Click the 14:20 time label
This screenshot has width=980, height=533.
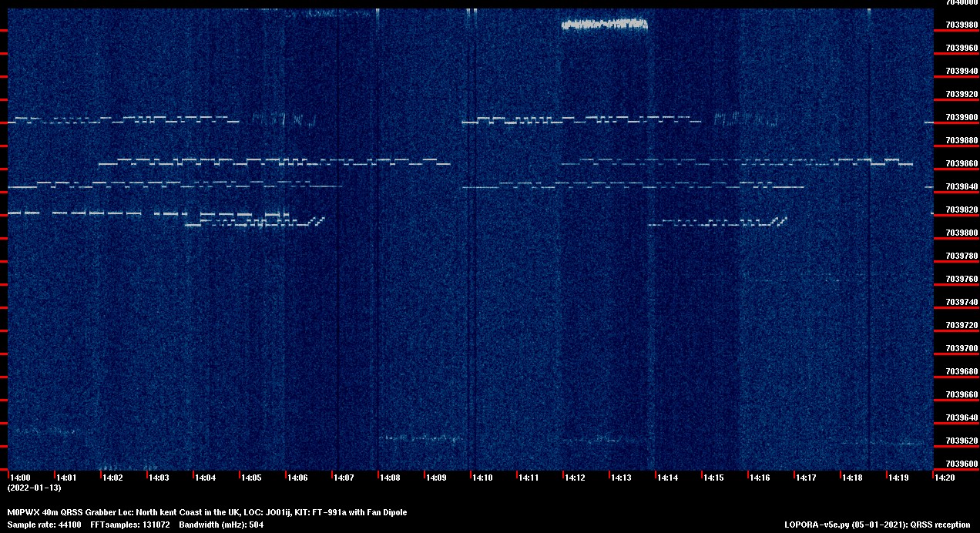coord(945,478)
